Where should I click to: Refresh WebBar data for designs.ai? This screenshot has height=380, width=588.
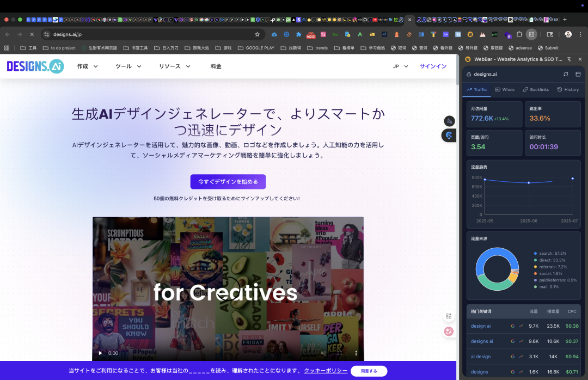(566, 74)
